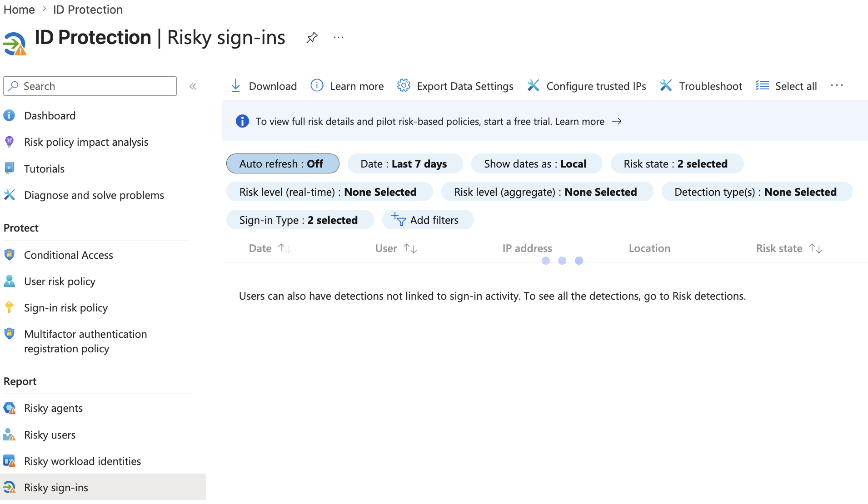Screen dimensions: 868x504
Task: Sort table by User column arrows
Action: [x=410, y=248]
